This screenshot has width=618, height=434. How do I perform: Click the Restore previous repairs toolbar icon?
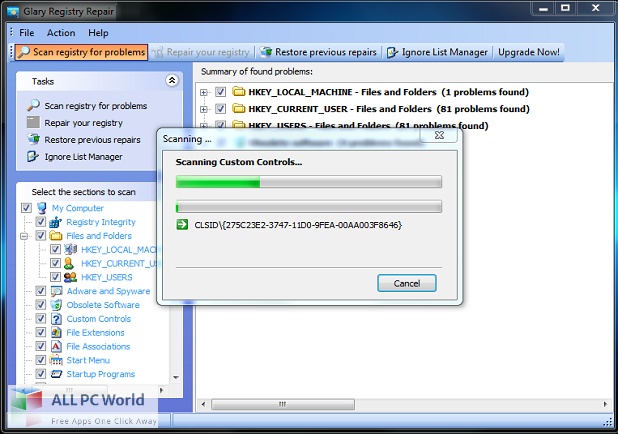(266, 52)
